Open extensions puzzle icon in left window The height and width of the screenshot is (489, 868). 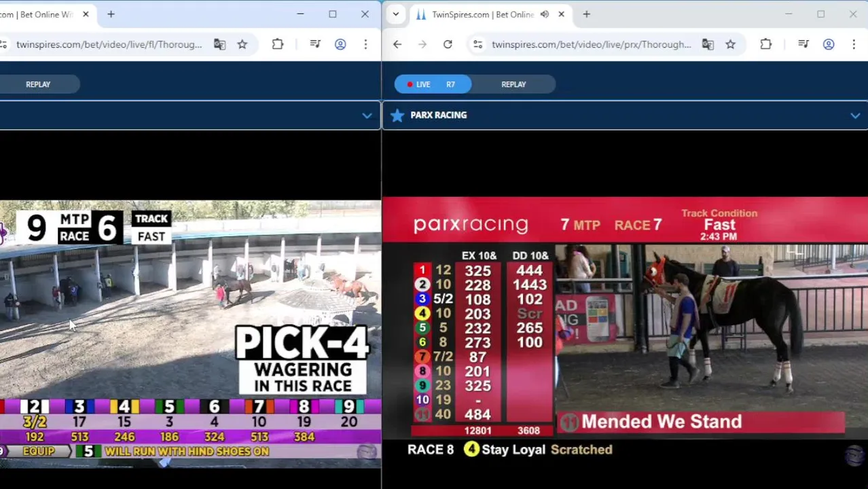(x=278, y=44)
